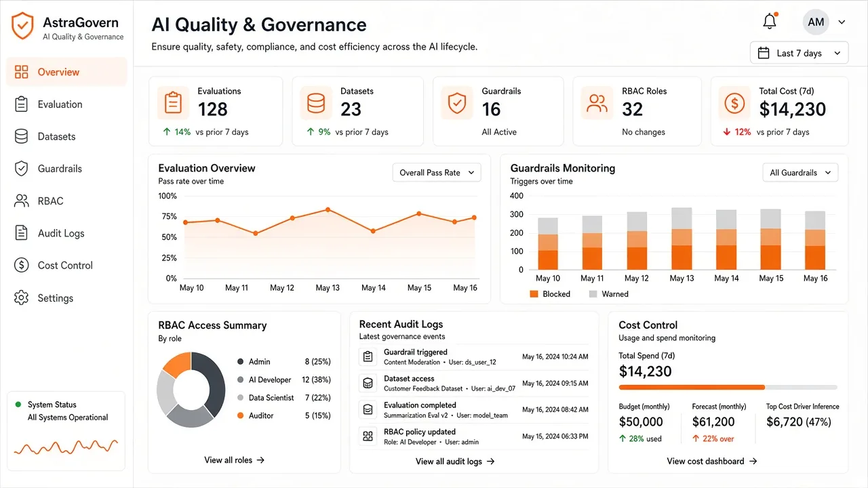Viewport: 868px width, 488px height.
Task: Click the May 13 point on pass rate line
Action: 328,209
